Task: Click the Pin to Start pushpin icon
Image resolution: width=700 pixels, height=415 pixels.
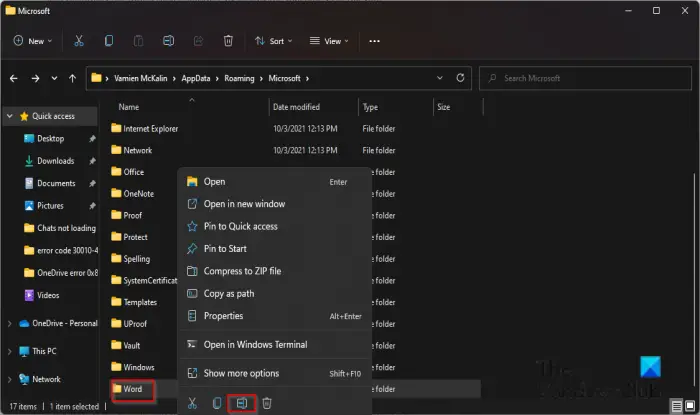Action: [192, 249]
